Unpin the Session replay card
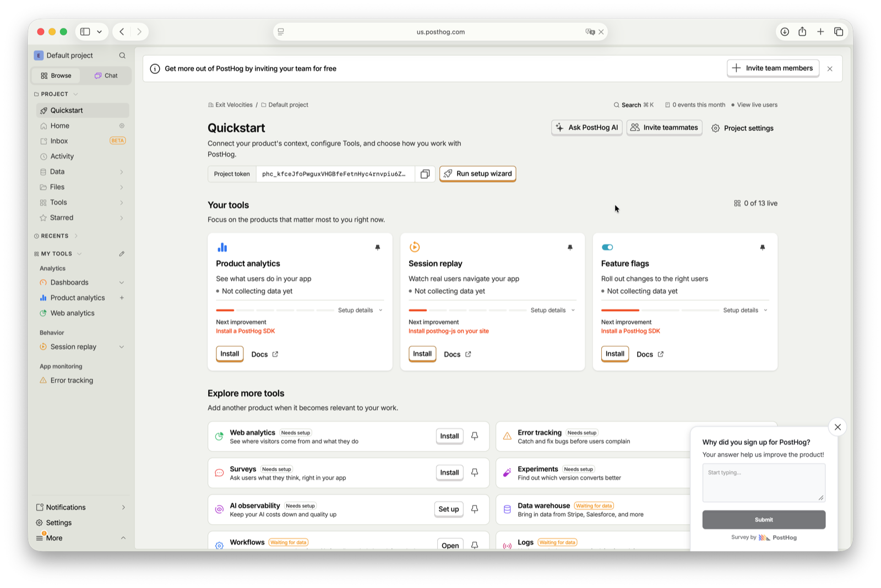Screen dimensions: 881x588 click(x=570, y=248)
